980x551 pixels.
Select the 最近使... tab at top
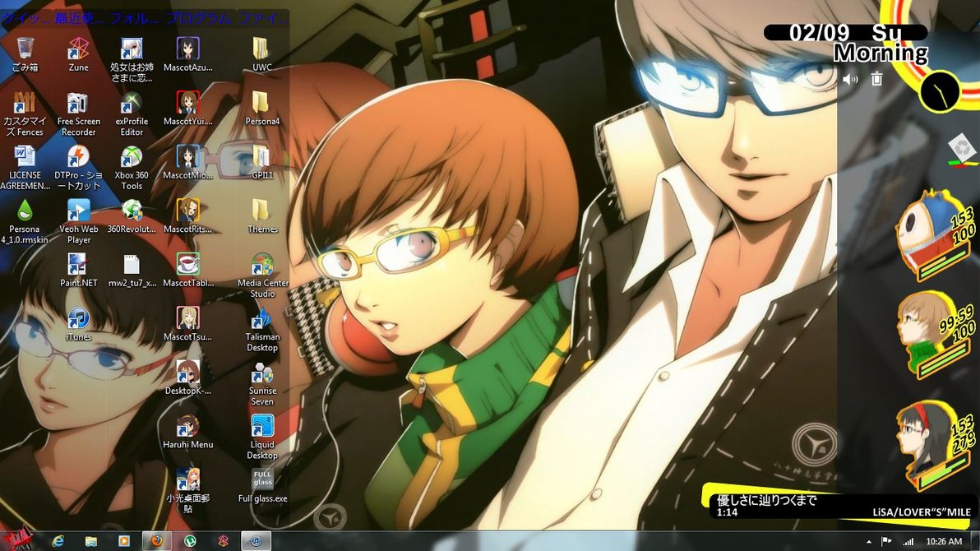79,19
